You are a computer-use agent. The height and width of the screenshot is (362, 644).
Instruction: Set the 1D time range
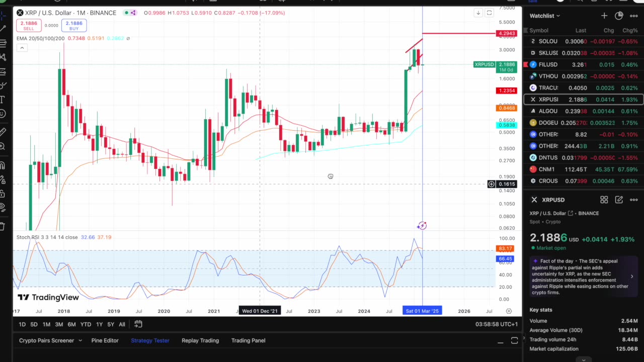pyautogui.click(x=22, y=324)
